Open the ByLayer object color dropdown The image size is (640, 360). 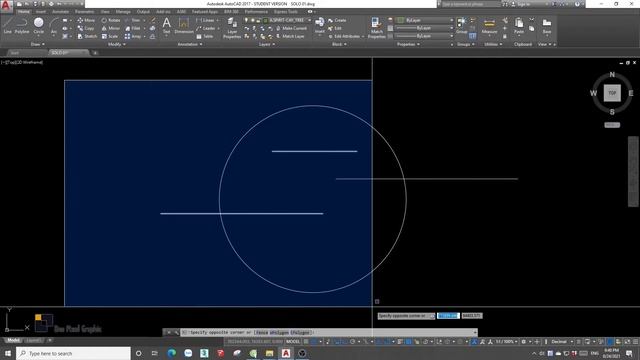coord(451,20)
